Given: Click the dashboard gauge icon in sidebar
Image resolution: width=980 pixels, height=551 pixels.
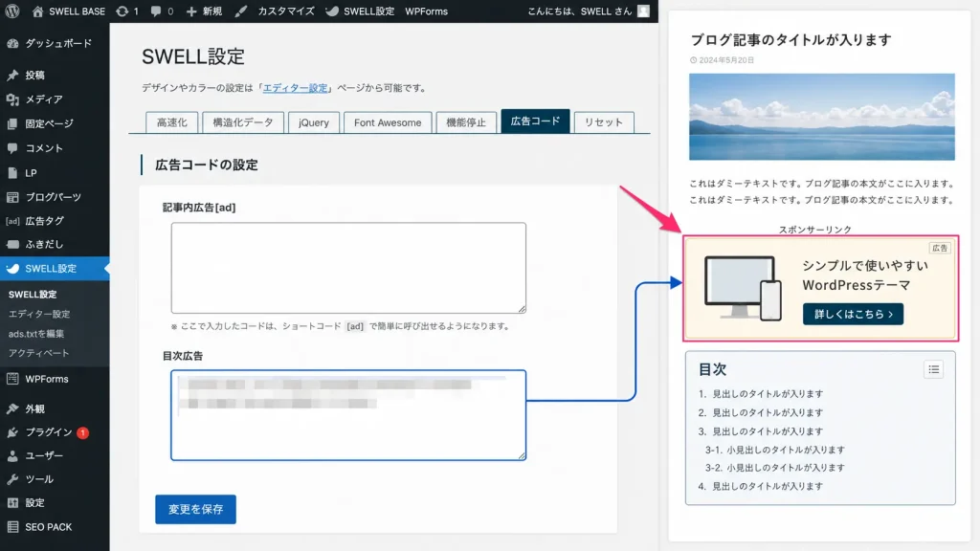Looking at the screenshot, I should pos(12,43).
